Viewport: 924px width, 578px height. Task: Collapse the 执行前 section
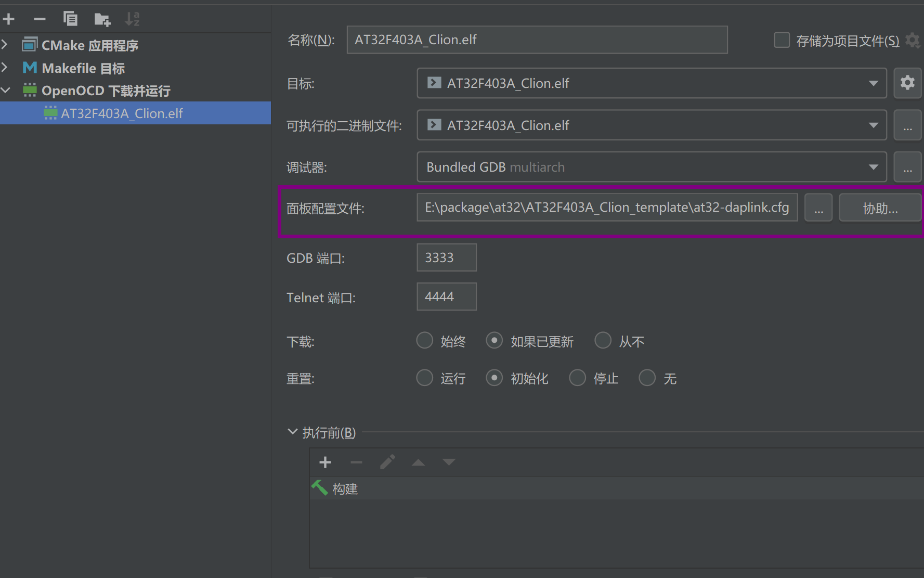coord(292,432)
